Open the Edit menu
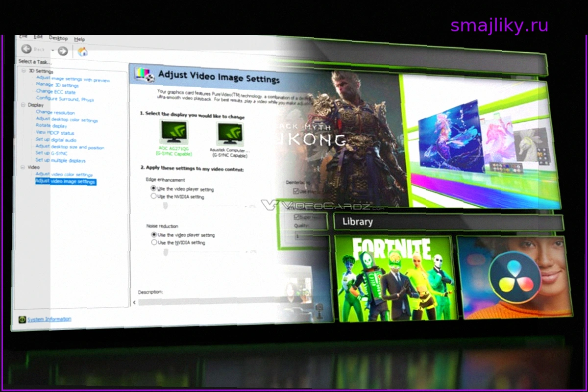The height and width of the screenshot is (392, 588). click(38, 37)
